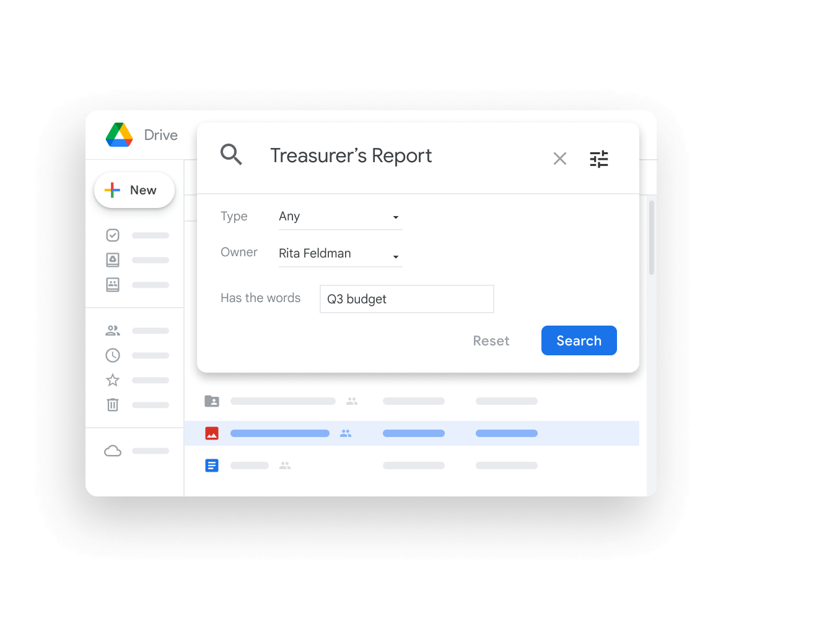Image resolution: width=840 pixels, height=619 pixels.
Task: Click the Reset button
Action: 491,341
